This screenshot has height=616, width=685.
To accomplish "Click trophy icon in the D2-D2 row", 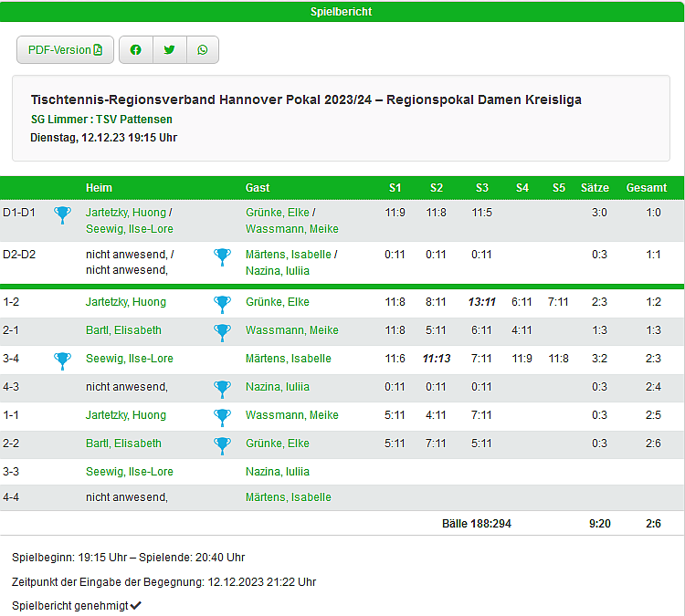I will 222,256.
